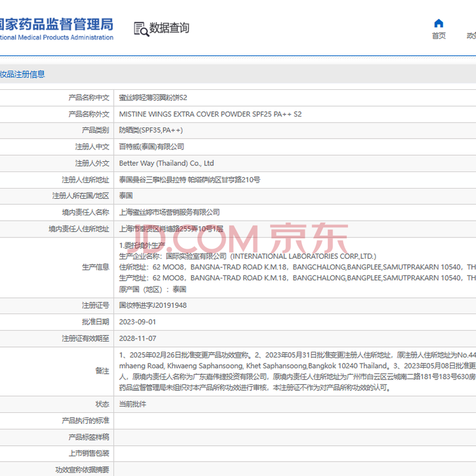Select the 化妆品注册信息 section header
This screenshot has height=476, width=476.
pyautogui.click(x=22, y=74)
